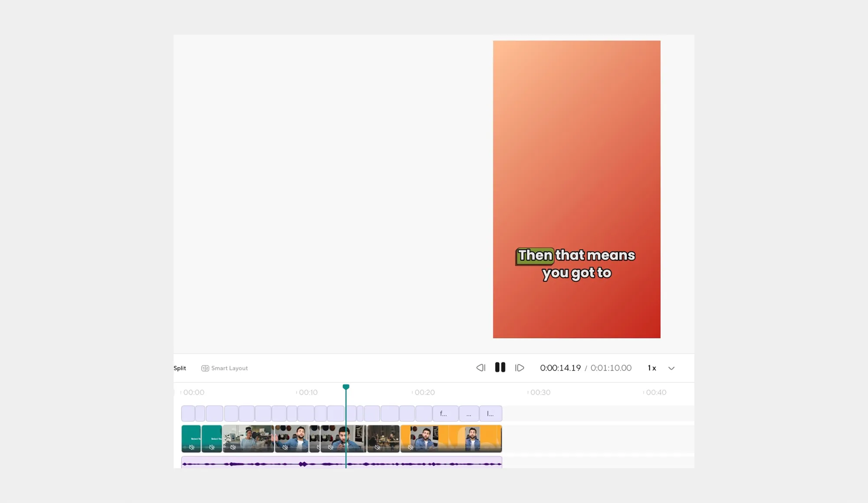Image resolution: width=868 pixels, height=503 pixels.
Task: Click the highlighted word "Then" in the caption
Action: 535,255
